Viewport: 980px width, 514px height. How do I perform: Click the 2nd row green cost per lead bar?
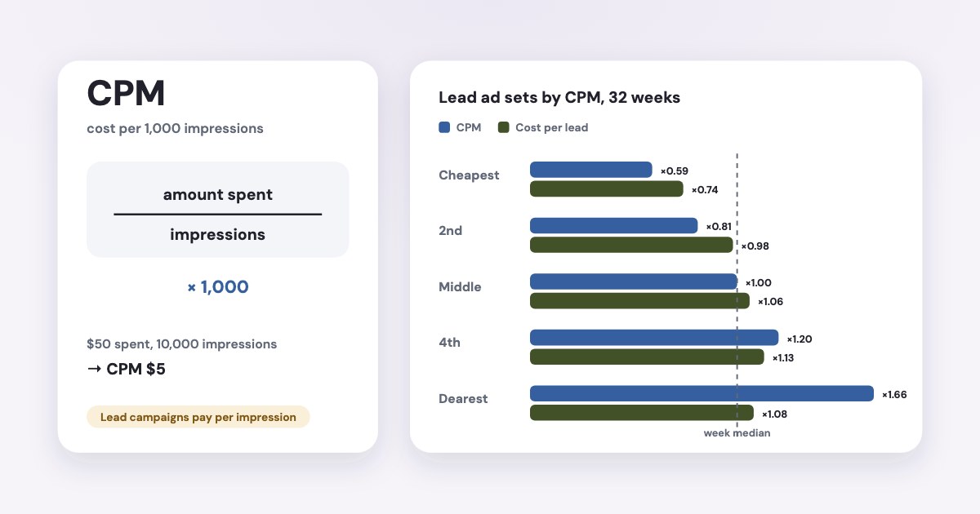(631, 245)
